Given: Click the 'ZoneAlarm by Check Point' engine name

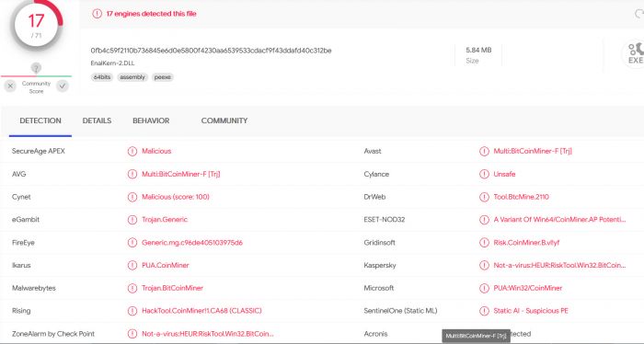Looking at the screenshot, I should click(x=53, y=334).
